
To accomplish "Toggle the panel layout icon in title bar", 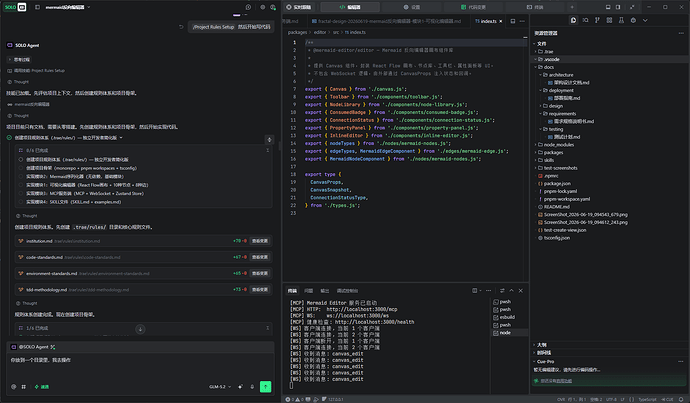I will [x=608, y=7].
